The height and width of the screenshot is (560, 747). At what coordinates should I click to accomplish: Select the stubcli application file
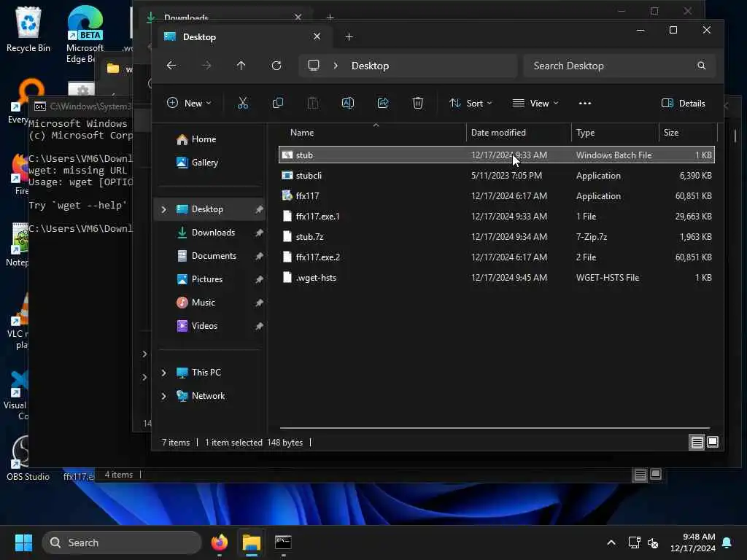pyautogui.click(x=496, y=176)
